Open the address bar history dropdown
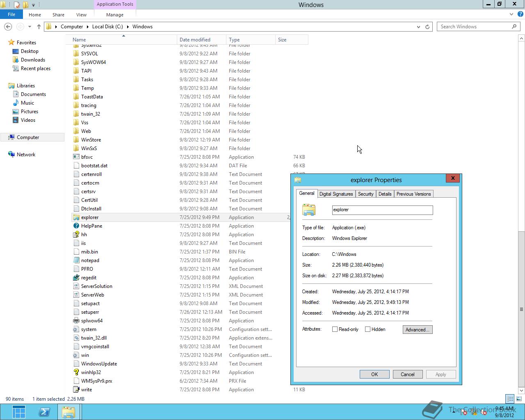 pos(418,27)
